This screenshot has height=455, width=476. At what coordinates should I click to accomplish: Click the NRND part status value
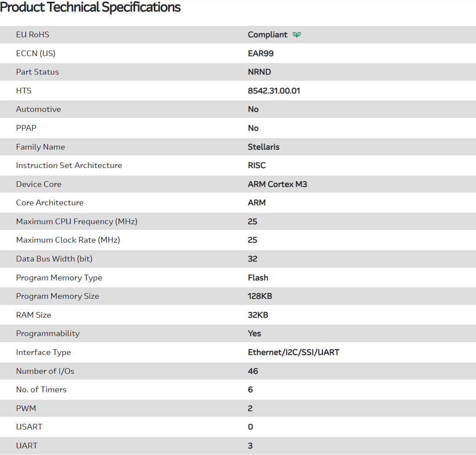coord(259,72)
